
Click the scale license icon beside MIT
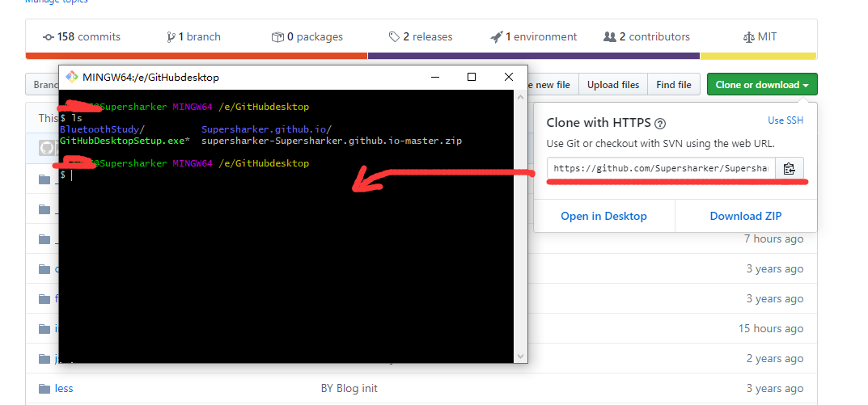pyautogui.click(x=748, y=37)
